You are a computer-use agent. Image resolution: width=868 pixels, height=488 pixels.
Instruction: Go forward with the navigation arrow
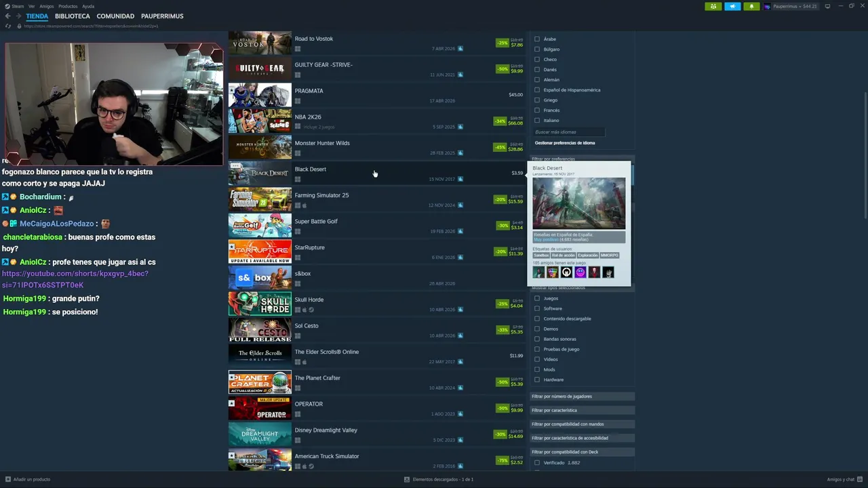tap(18, 16)
